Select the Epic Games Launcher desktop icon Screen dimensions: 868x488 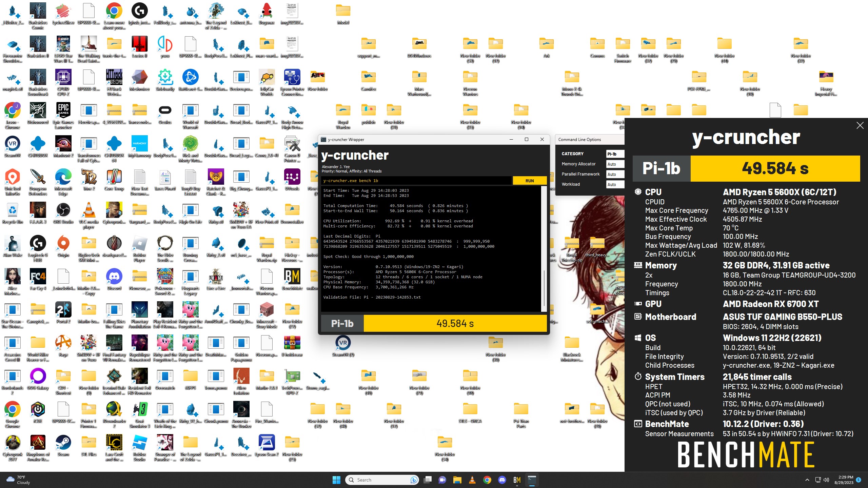pyautogui.click(x=63, y=116)
